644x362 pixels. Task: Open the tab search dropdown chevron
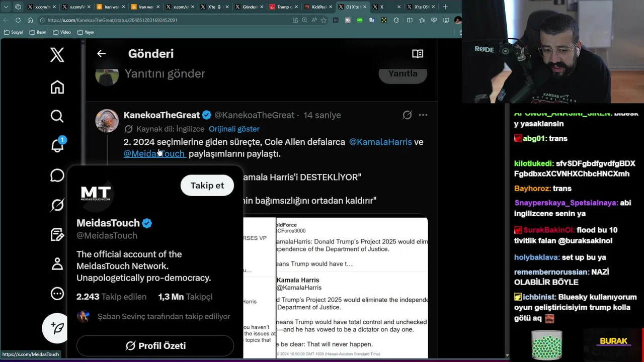tap(6, 7)
